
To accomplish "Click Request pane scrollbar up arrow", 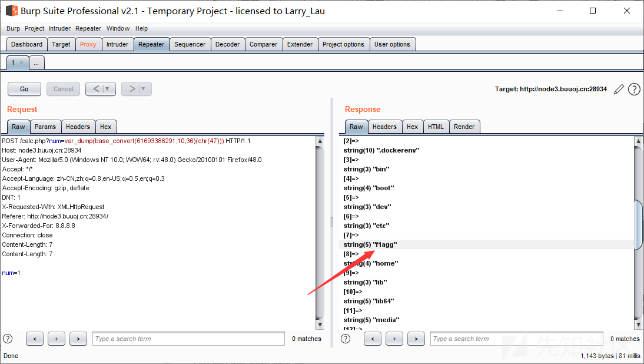I will click(320, 141).
